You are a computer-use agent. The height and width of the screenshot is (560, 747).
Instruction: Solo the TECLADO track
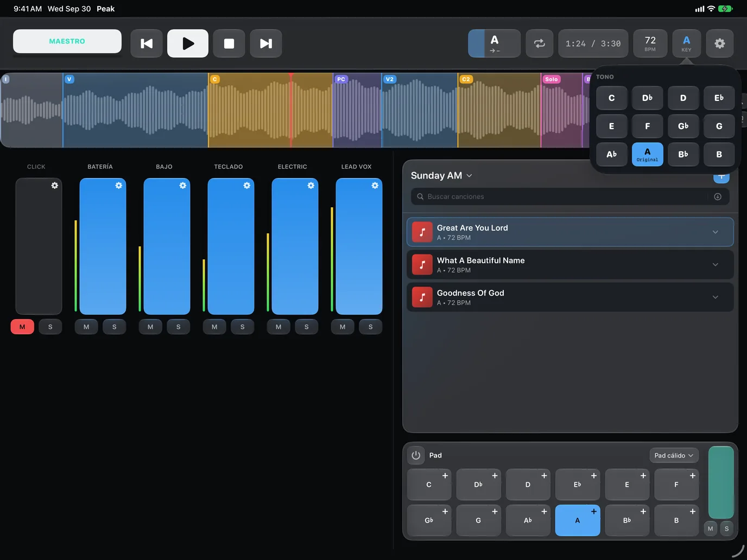243,327
